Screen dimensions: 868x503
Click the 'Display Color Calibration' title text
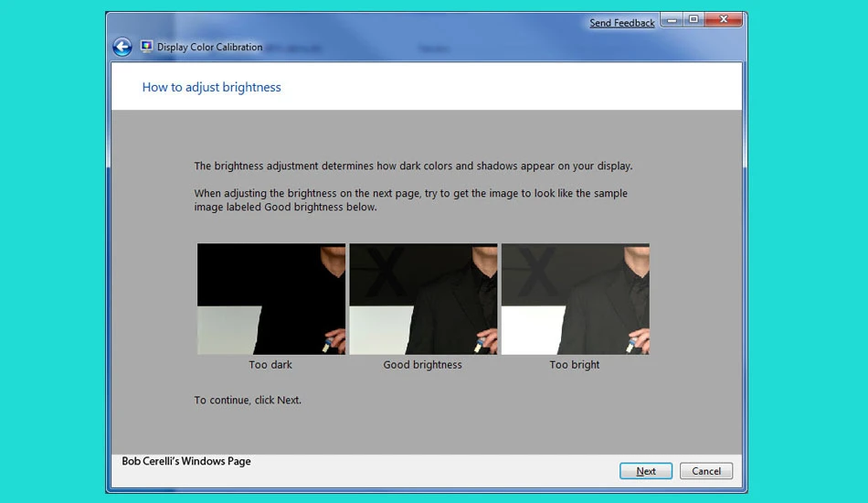coord(210,47)
